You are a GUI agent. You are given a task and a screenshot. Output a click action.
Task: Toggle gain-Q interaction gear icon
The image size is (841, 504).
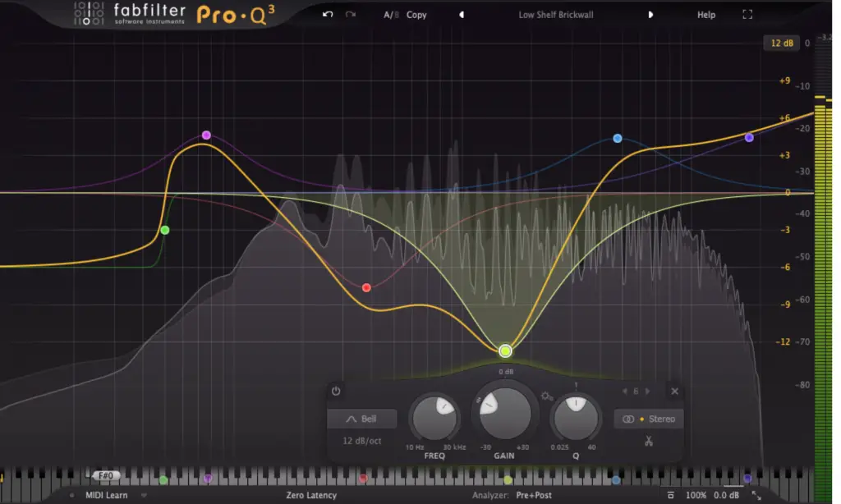pyautogui.click(x=546, y=396)
